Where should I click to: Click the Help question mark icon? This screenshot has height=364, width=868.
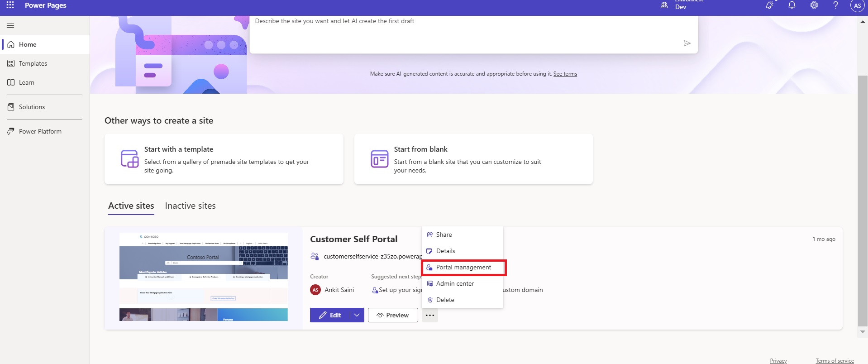pos(835,5)
